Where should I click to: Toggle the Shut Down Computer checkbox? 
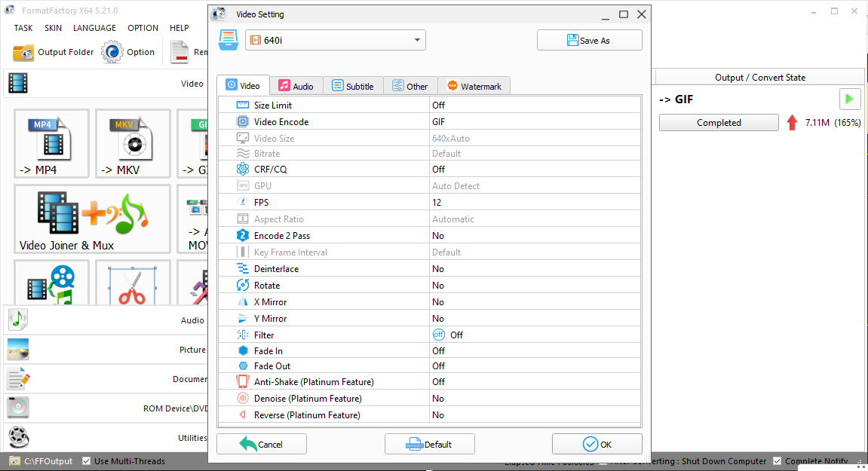(604, 461)
